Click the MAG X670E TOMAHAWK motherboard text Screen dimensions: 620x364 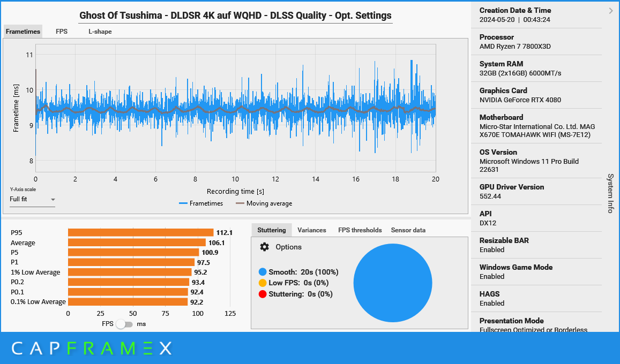coord(537,131)
